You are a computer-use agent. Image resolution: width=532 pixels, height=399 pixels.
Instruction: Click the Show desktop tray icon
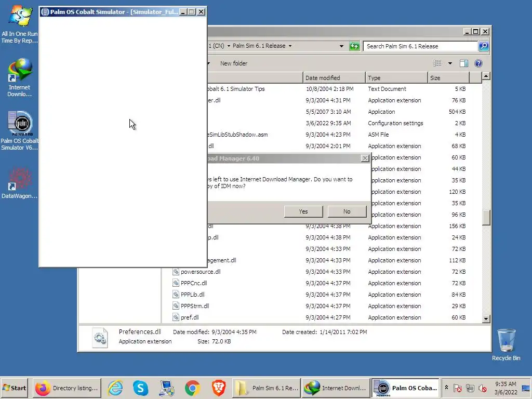tap(526, 388)
